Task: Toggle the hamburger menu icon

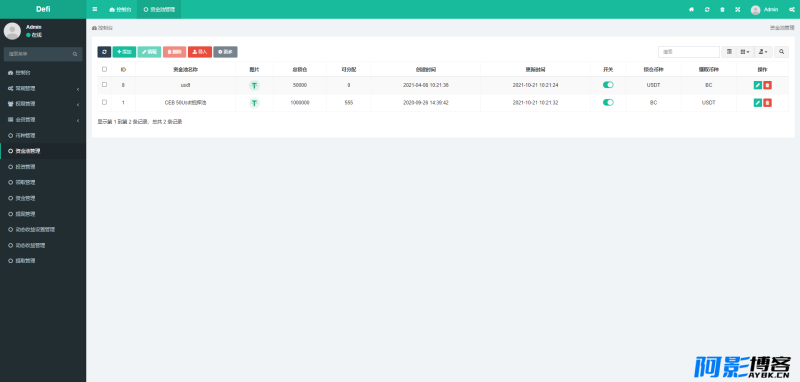Action: (x=95, y=9)
